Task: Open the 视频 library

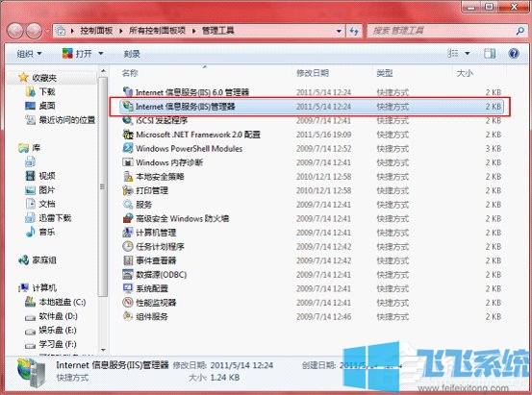Action: pos(47,176)
